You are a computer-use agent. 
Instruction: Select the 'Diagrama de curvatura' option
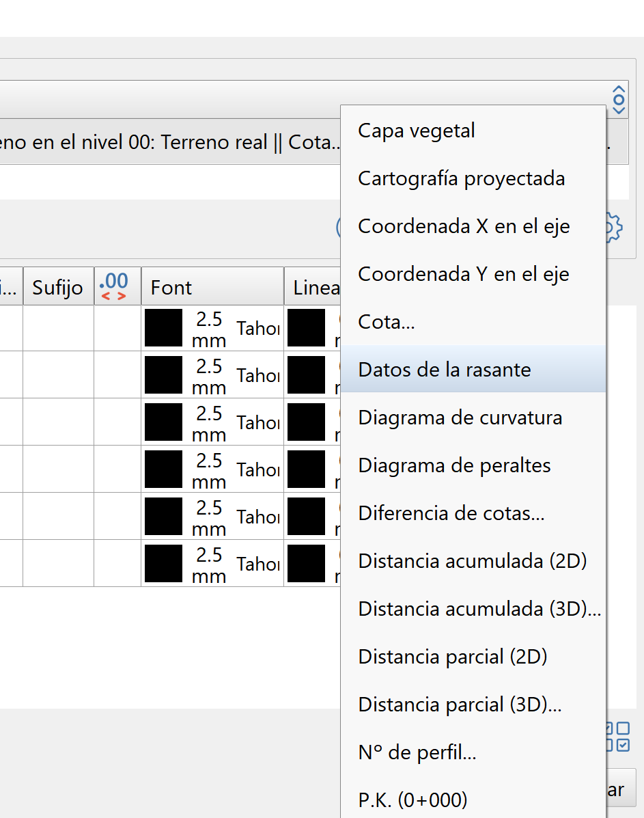click(x=460, y=417)
